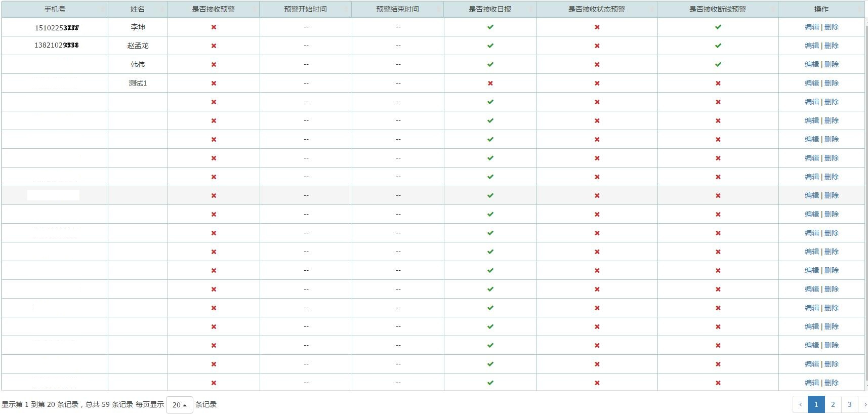
Task: Select current page 1 button
Action: [816, 404]
